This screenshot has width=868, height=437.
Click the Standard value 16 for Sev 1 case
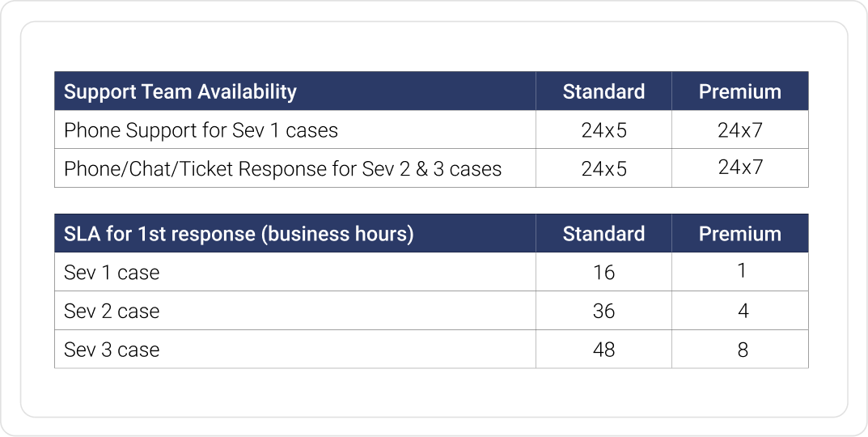pyautogui.click(x=603, y=273)
